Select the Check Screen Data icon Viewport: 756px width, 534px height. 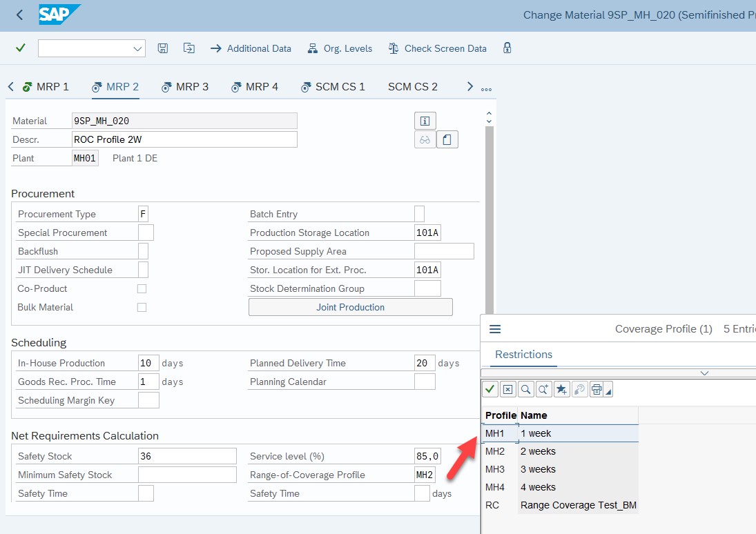click(437, 48)
